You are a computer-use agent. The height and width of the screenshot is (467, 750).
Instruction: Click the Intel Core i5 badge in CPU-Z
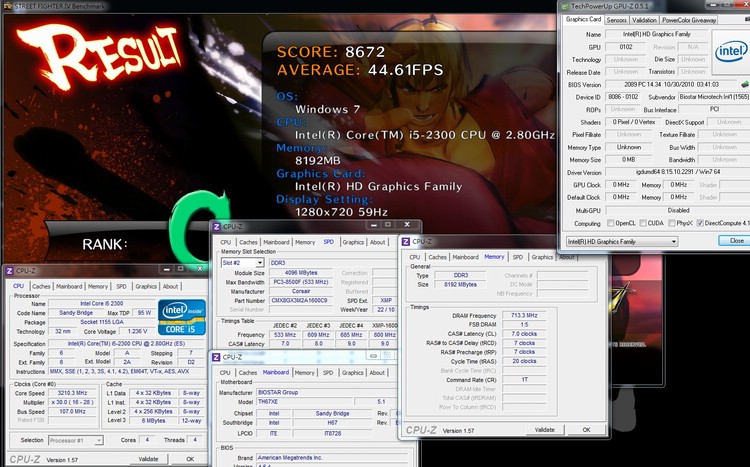coord(182,317)
